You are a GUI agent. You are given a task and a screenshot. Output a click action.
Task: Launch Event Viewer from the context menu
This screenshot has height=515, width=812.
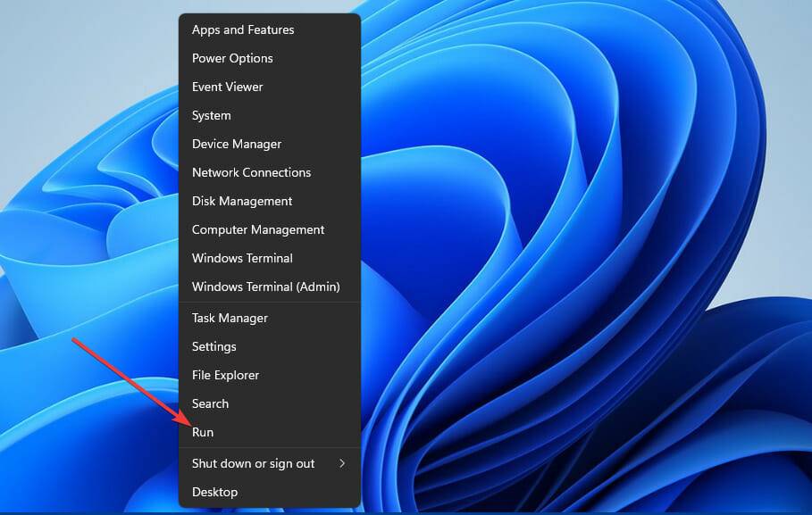(269, 87)
